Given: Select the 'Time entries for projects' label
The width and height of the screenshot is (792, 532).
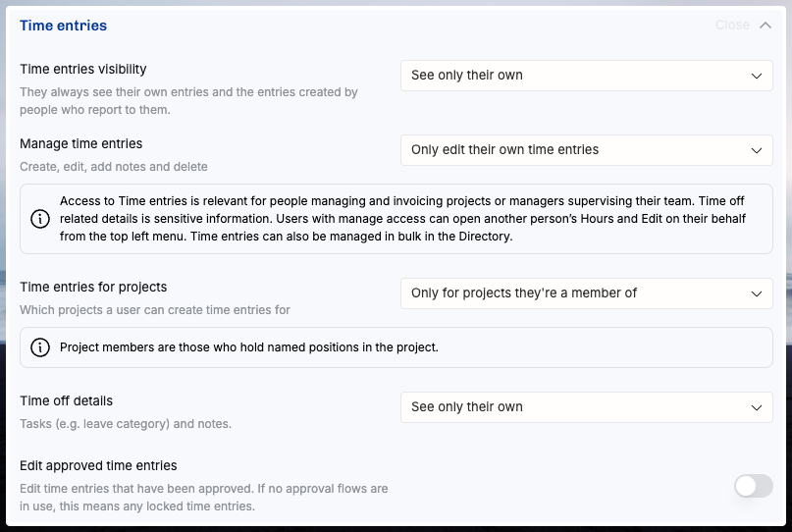Looking at the screenshot, I should pyautogui.click(x=93, y=288).
